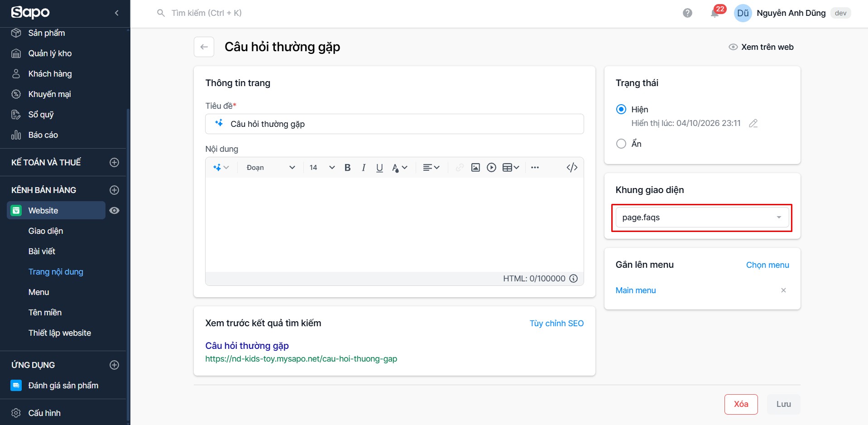The image size is (868, 425).
Task: Add an app via ỨNG DỤNG plus icon
Action: pos(115,365)
